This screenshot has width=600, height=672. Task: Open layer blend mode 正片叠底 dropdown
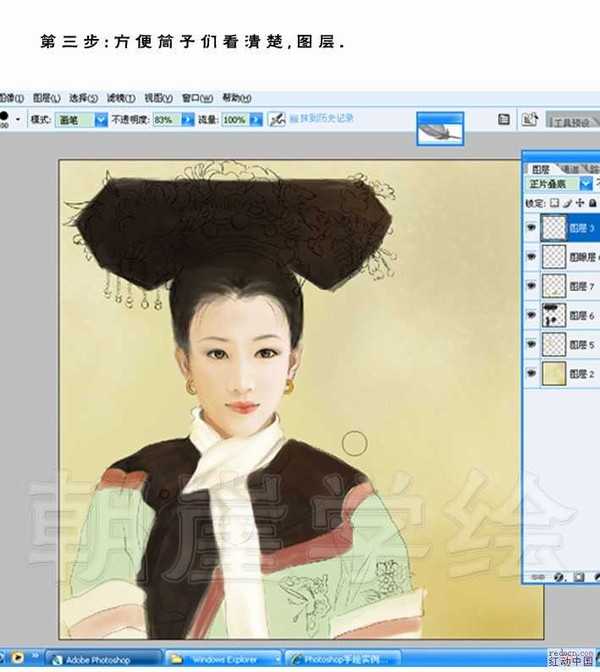click(586, 184)
